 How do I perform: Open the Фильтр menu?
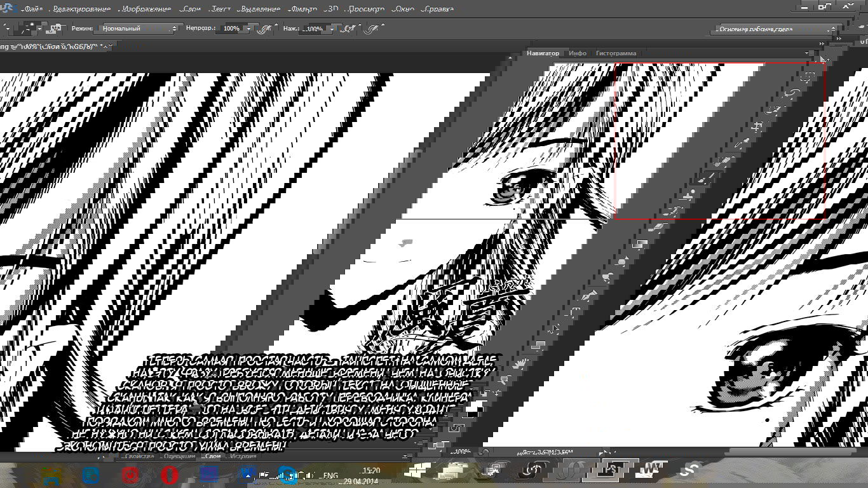[x=303, y=10]
